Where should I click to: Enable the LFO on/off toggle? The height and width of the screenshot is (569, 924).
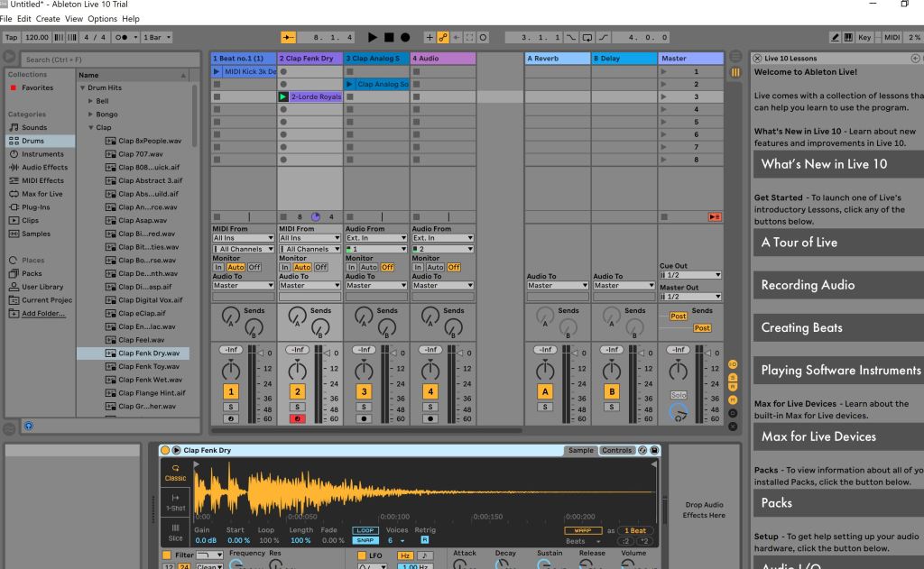363,555
